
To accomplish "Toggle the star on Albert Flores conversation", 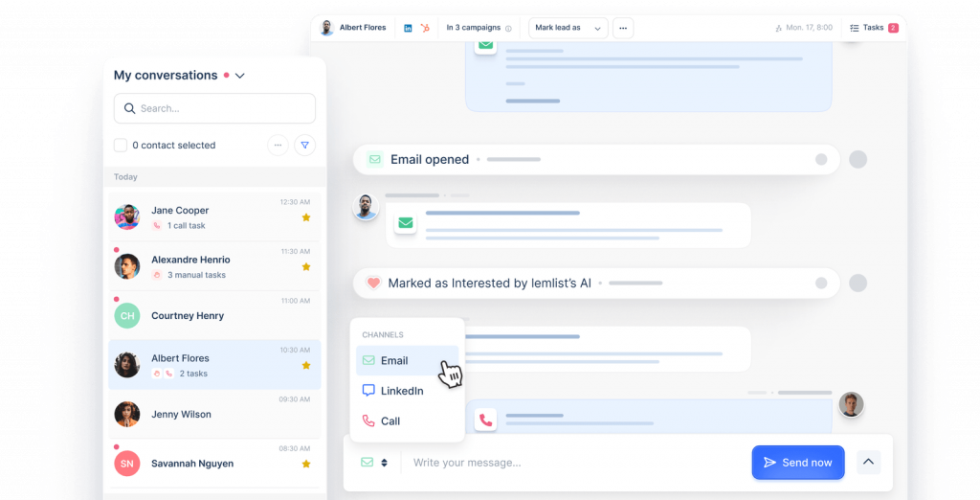I will coord(306,366).
